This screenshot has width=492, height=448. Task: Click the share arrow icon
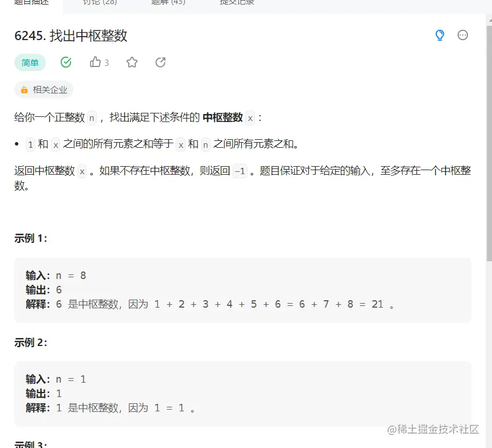pos(160,62)
